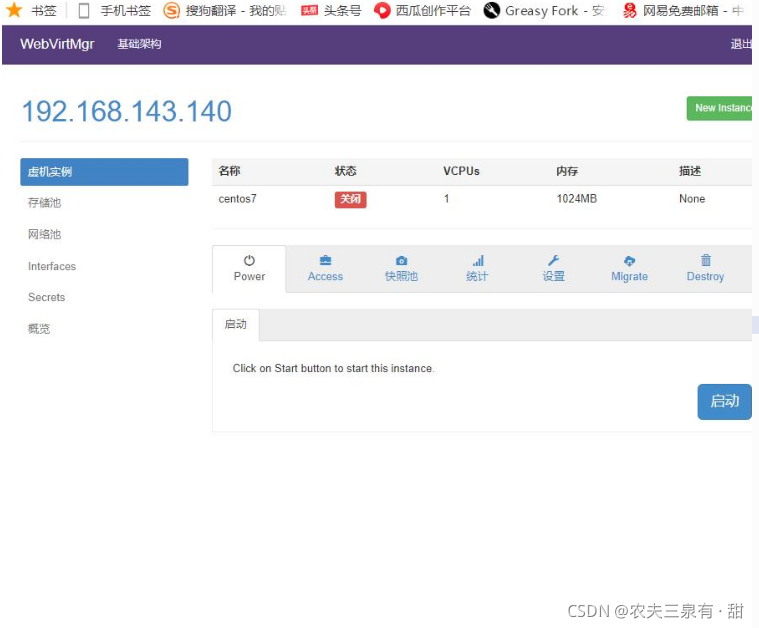
Task: Switch to the 快照池 tab label
Action: coord(401,276)
